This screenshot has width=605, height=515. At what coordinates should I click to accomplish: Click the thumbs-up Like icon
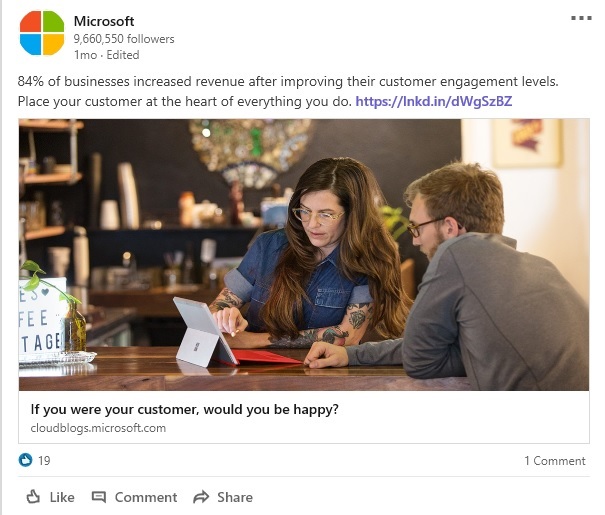33,496
